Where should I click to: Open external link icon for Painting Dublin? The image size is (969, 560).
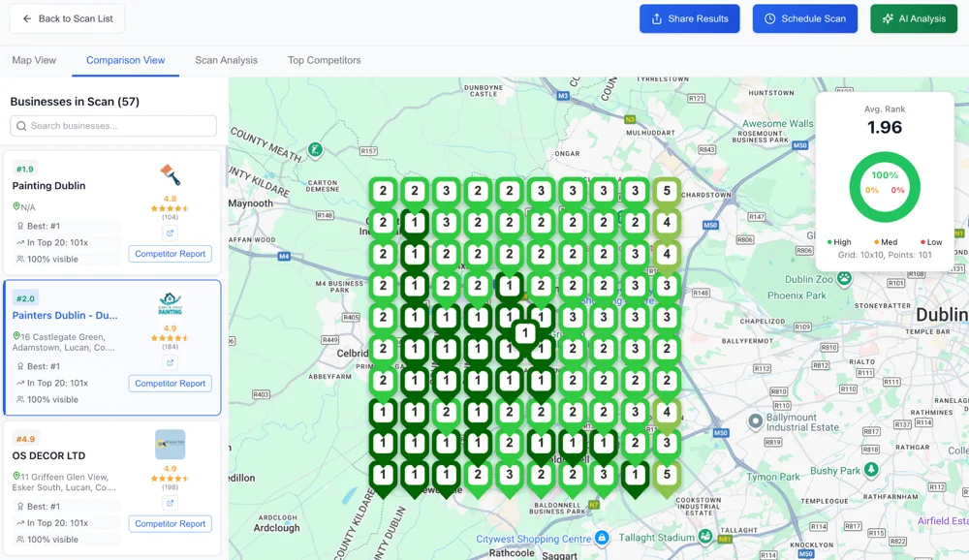click(170, 233)
